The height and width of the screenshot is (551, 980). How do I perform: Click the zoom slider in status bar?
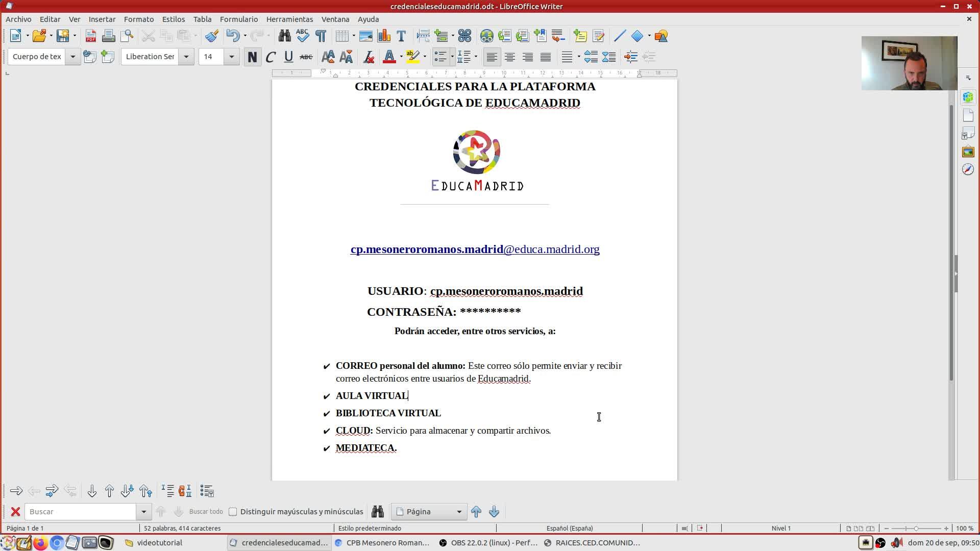click(916, 529)
